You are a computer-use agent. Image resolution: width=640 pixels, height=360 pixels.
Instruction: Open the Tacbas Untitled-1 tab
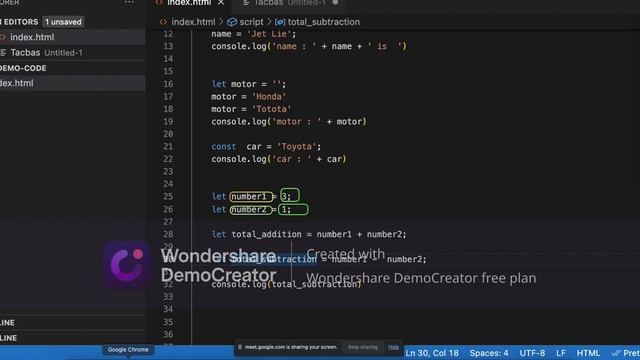pos(290,3)
